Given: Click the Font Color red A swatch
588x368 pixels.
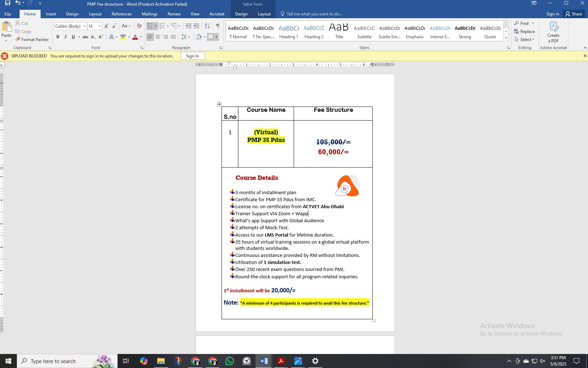Looking at the screenshot, I should 135,37.
